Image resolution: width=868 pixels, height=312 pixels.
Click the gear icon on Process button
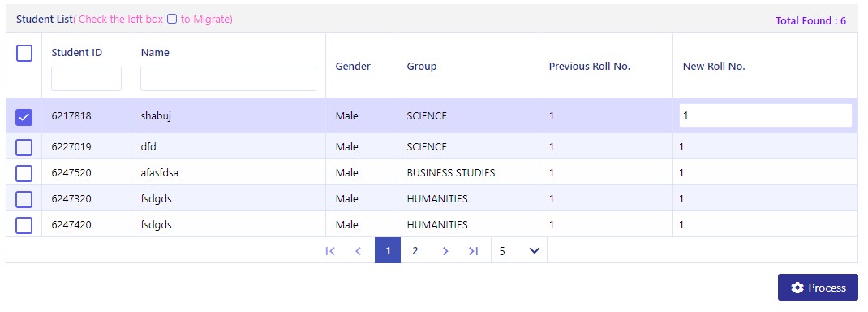pos(797,288)
